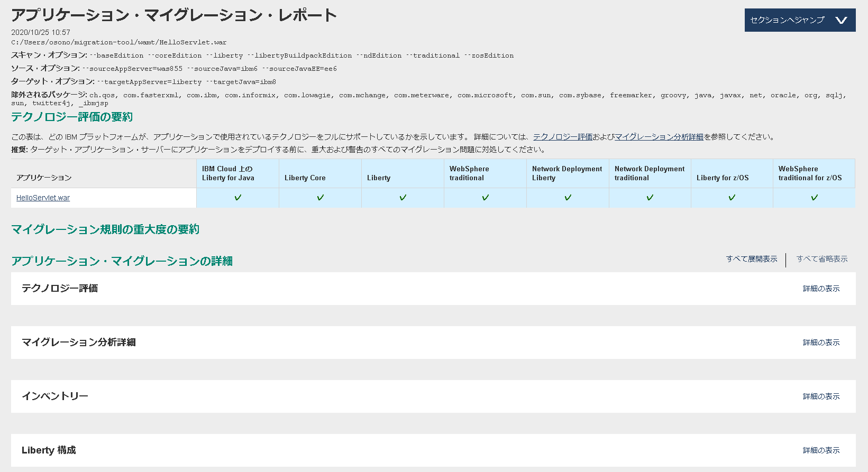Image resolution: width=868 pixels, height=472 pixels.
Task: Show details for マイグレーション分析詳細 section
Action: [821, 343]
